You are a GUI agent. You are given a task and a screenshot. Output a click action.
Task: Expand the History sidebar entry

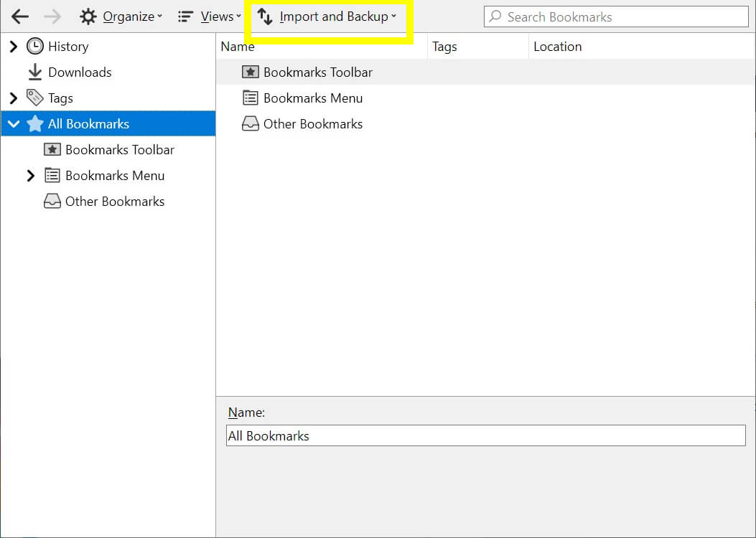13,46
